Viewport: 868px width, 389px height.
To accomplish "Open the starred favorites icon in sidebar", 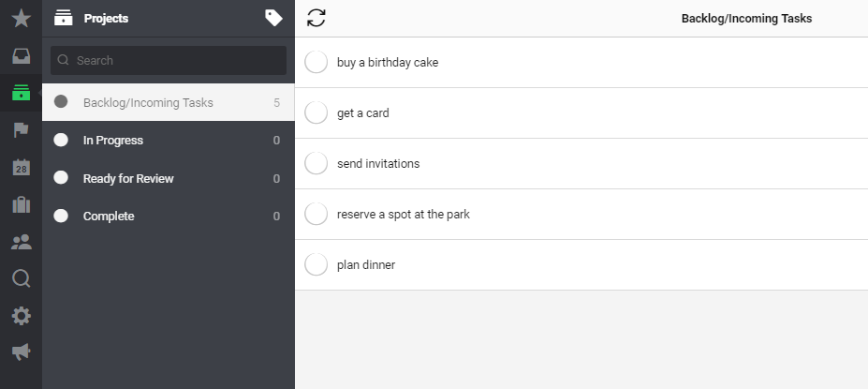I will 21,19.
